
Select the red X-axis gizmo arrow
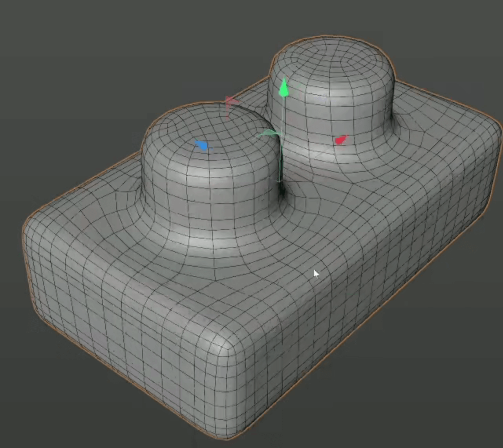click(341, 140)
